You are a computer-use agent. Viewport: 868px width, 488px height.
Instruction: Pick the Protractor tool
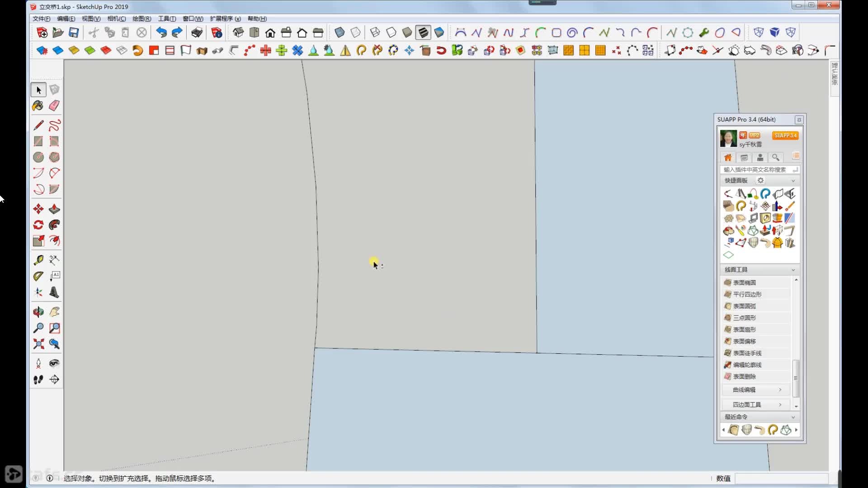pyautogui.click(x=38, y=276)
